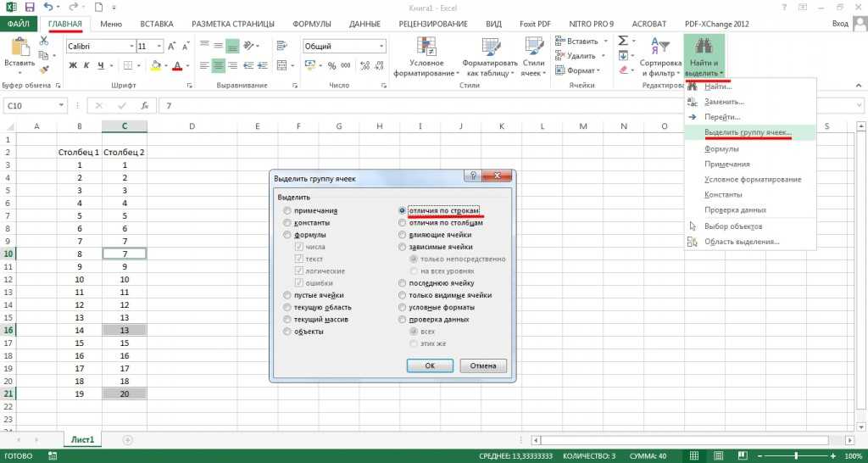The height and width of the screenshot is (463, 868).
Task: Expand the Вставить paste dropdown arrow
Action: click(x=19, y=73)
